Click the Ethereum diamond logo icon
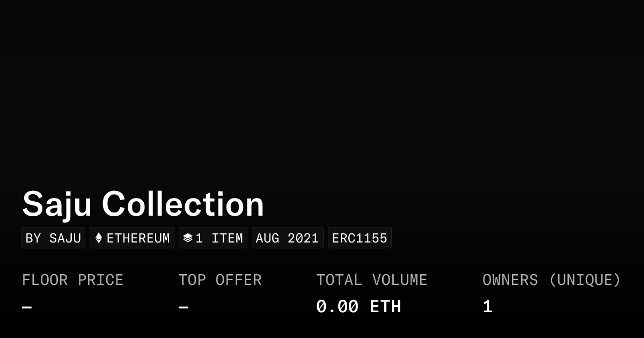 click(99, 238)
